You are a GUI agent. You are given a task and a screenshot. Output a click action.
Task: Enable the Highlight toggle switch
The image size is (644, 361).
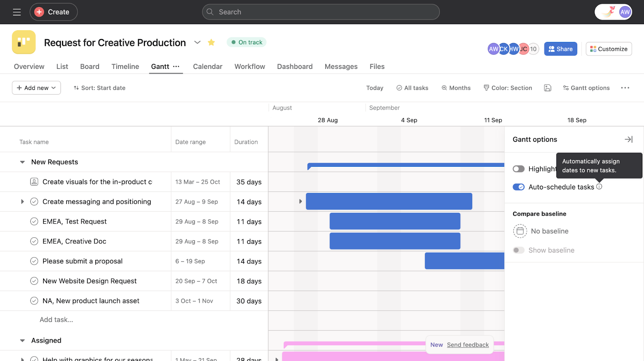pos(518,169)
